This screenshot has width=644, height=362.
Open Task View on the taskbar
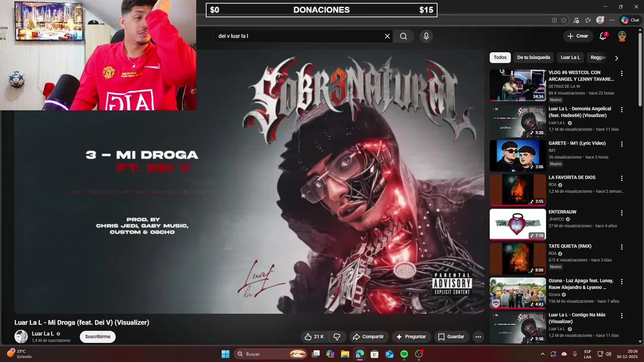point(316,354)
